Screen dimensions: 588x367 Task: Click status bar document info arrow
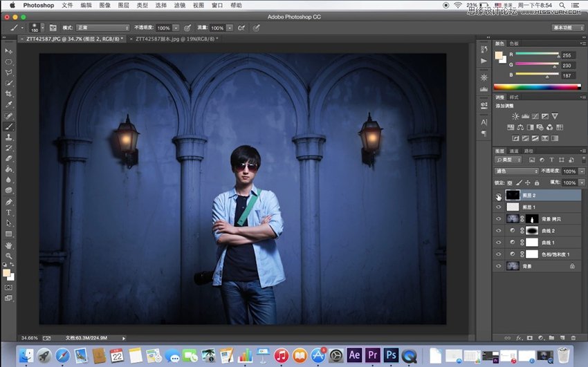(124, 338)
